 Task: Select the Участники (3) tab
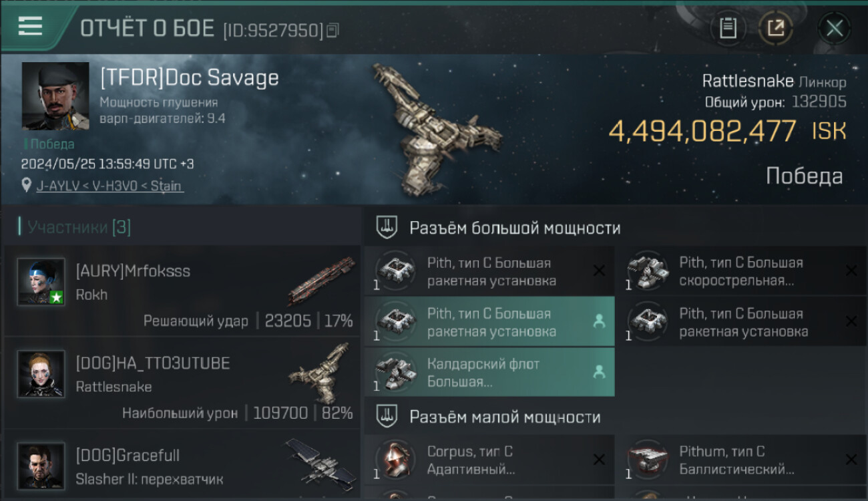pyautogui.click(x=75, y=227)
